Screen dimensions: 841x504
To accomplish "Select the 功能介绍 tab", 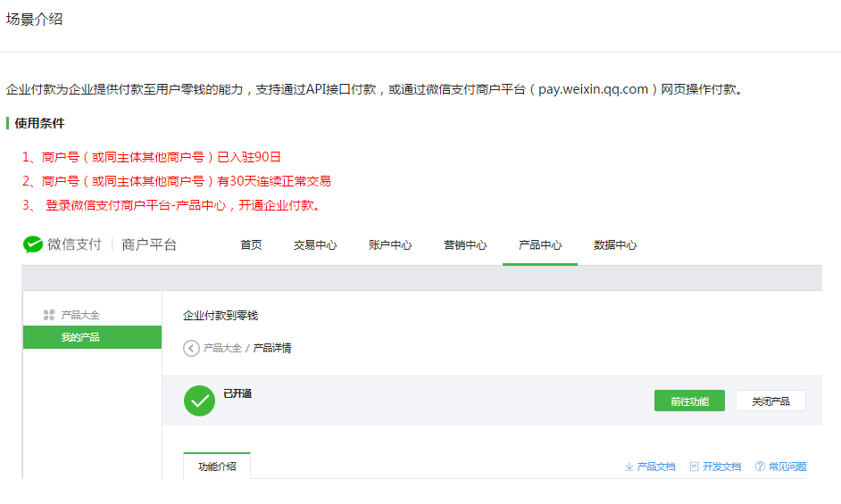I will [217, 467].
